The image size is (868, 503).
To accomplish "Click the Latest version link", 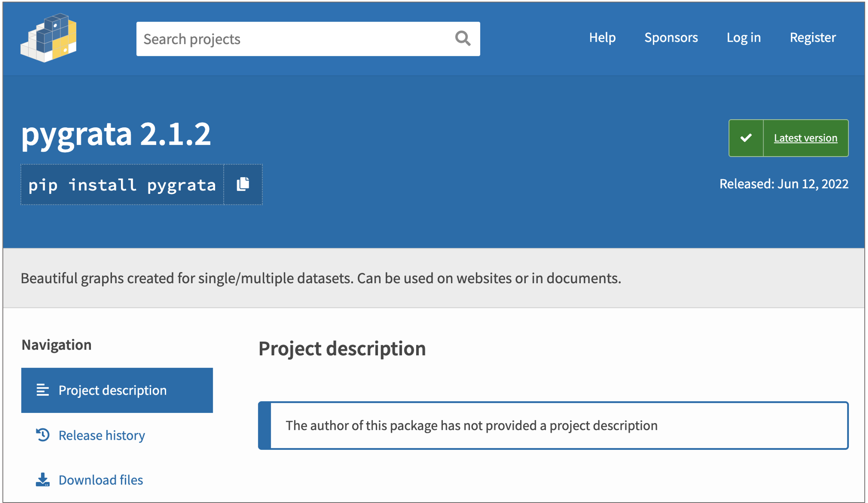I will [805, 138].
